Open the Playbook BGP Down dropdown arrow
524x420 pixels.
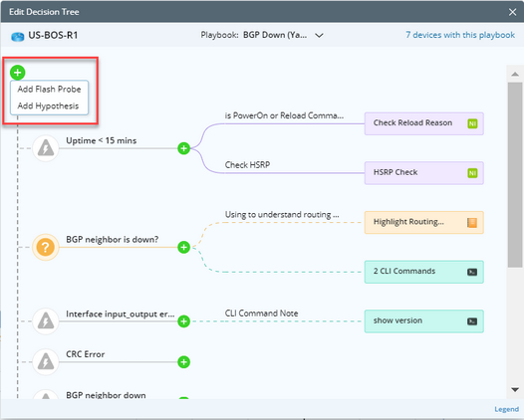pyautogui.click(x=319, y=36)
